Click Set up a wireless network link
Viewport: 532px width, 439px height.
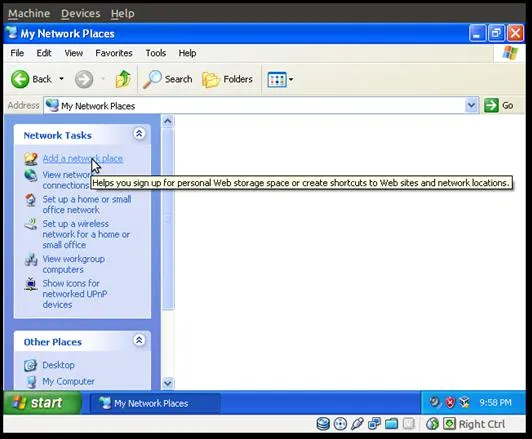(86, 234)
